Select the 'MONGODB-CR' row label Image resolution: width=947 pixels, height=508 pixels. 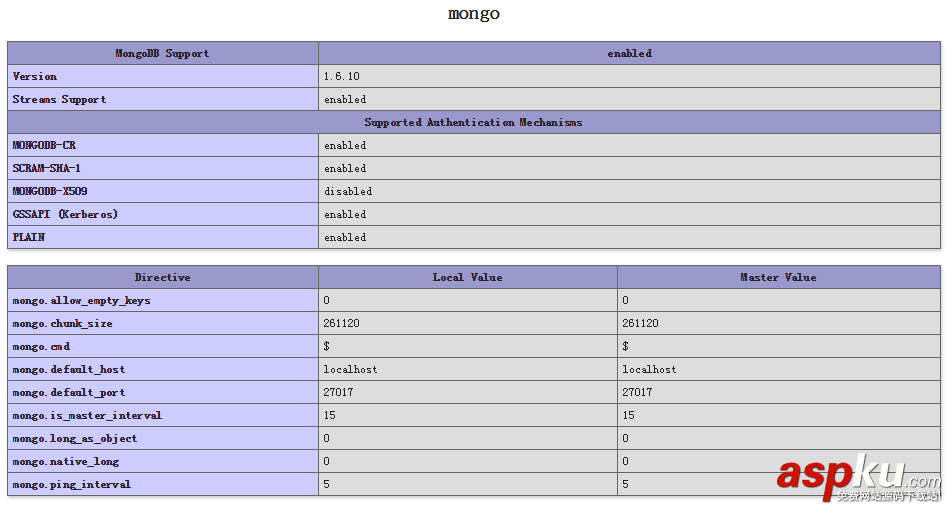pyautogui.click(x=44, y=145)
